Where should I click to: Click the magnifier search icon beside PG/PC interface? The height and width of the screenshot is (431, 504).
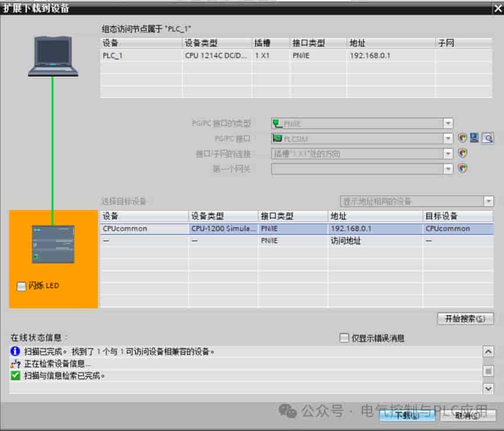click(x=488, y=139)
